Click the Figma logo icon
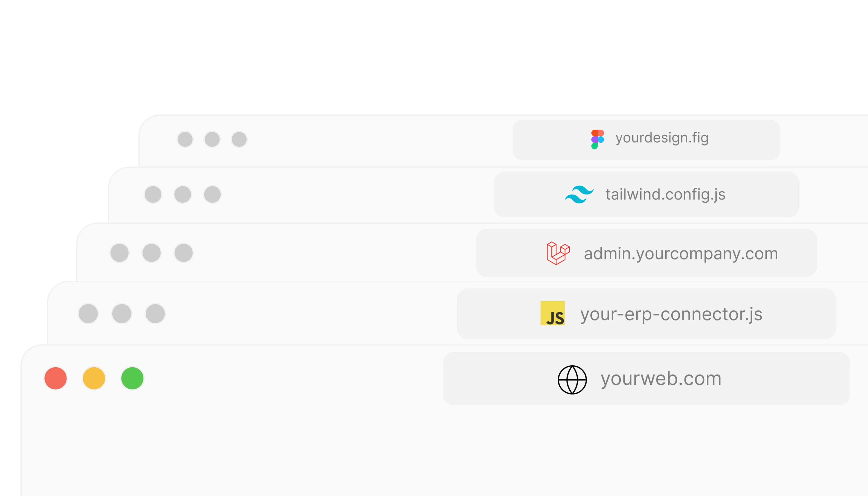The image size is (868, 496). [x=597, y=139]
